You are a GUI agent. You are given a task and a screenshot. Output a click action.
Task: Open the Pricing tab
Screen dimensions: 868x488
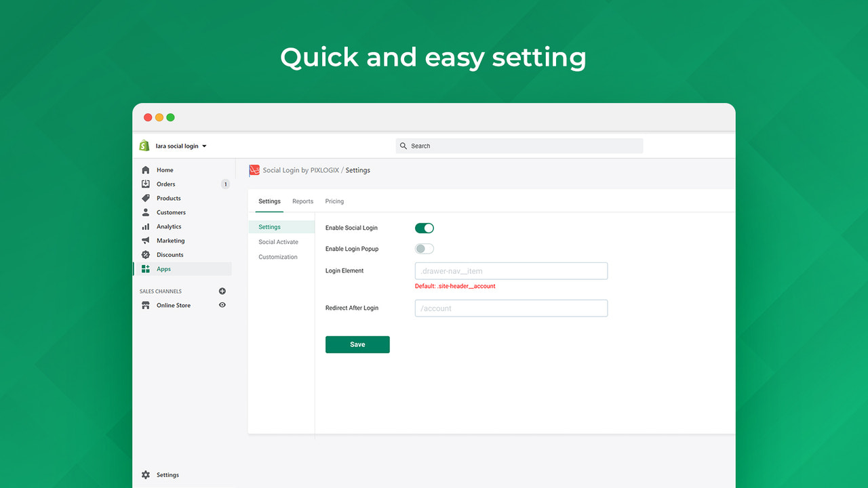click(x=334, y=201)
